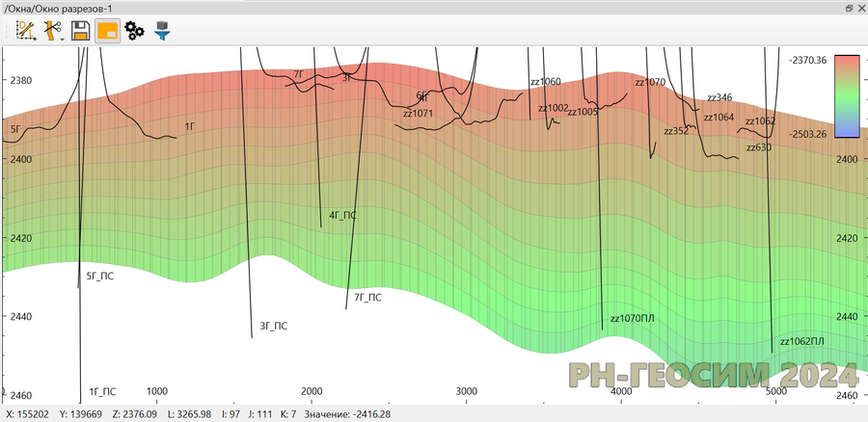Close the Окно разрезов-1 panel
Screen dimensions: 868x422
pyautogui.click(x=859, y=8)
